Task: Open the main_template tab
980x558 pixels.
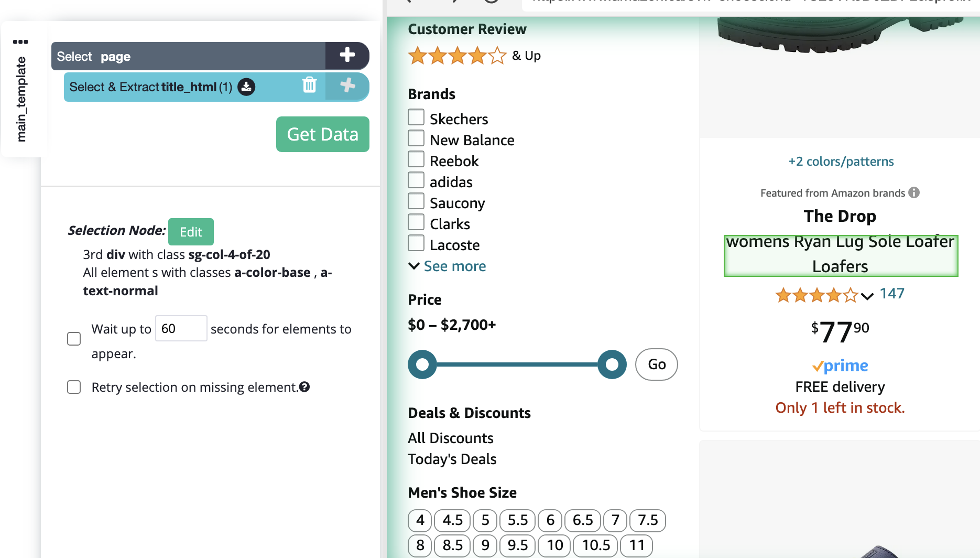Action: point(21,99)
